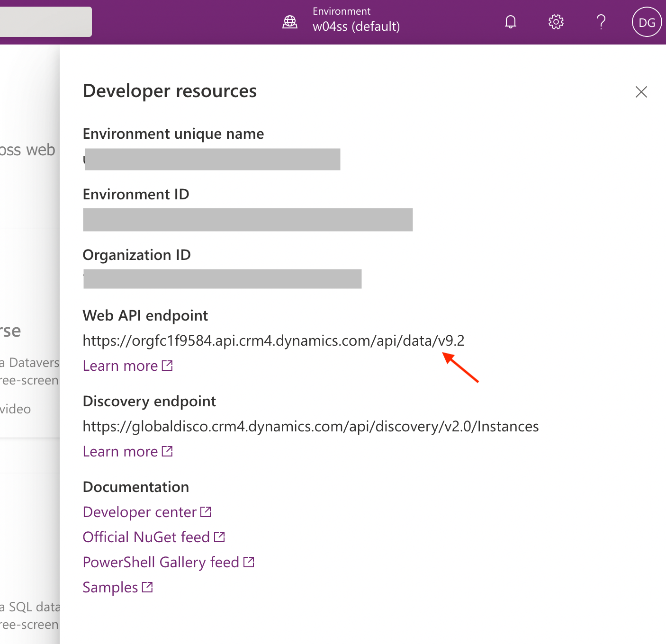The height and width of the screenshot is (644, 666).
Task: Click external-link icon next to PowerShell Gallery feed
Action: click(x=249, y=562)
